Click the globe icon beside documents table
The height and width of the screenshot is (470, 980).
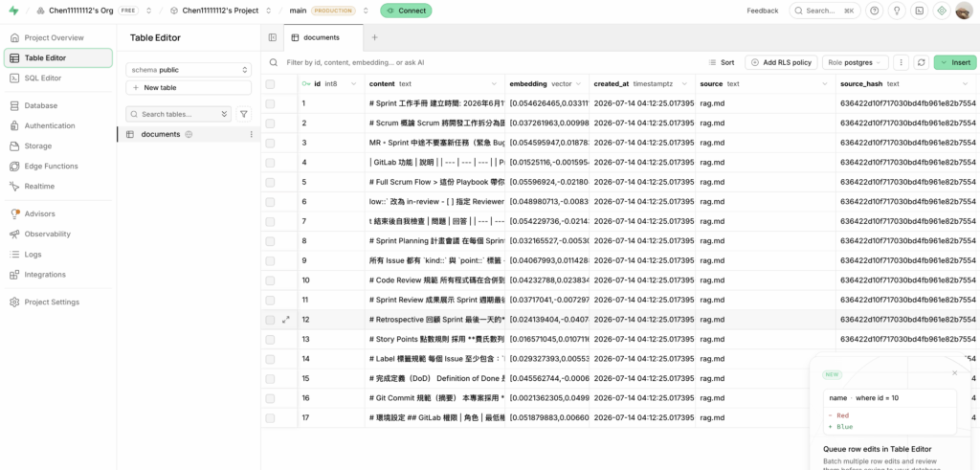click(x=189, y=134)
